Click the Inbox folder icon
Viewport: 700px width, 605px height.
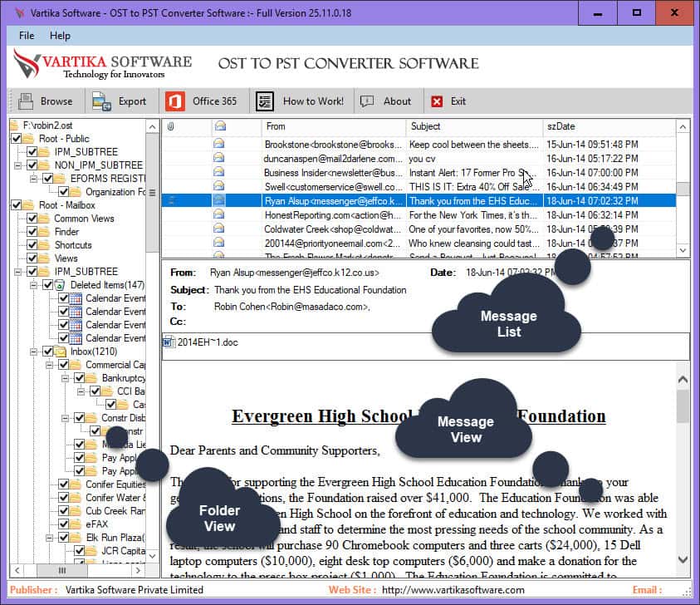(x=60, y=352)
